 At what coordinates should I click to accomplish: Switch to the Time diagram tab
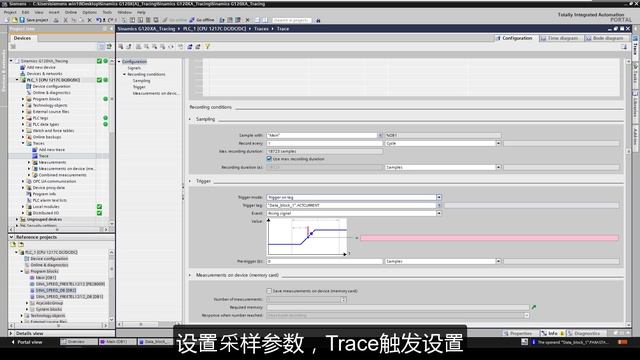pos(560,38)
